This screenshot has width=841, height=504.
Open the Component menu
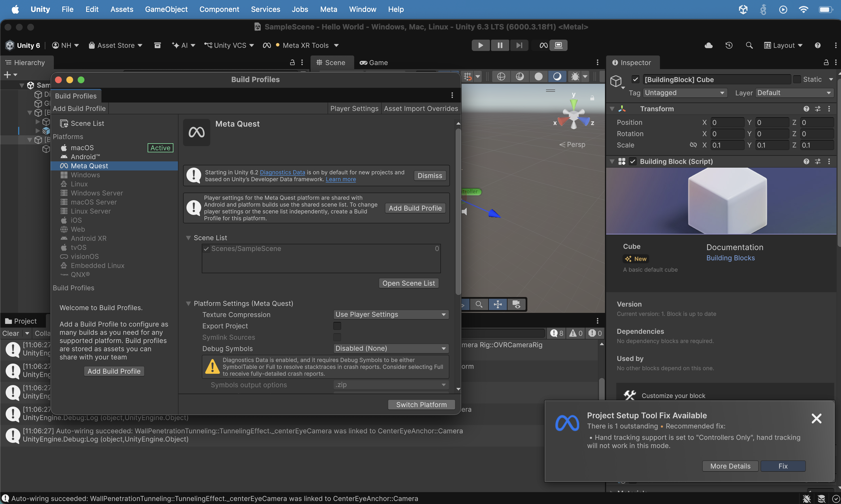coord(219,9)
